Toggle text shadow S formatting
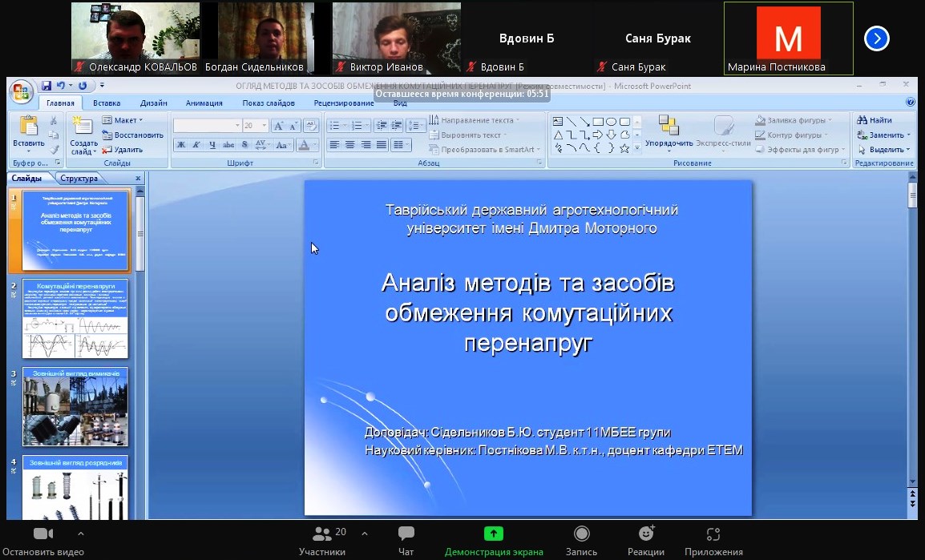The height and width of the screenshot is (560, 925). (244, 144)
